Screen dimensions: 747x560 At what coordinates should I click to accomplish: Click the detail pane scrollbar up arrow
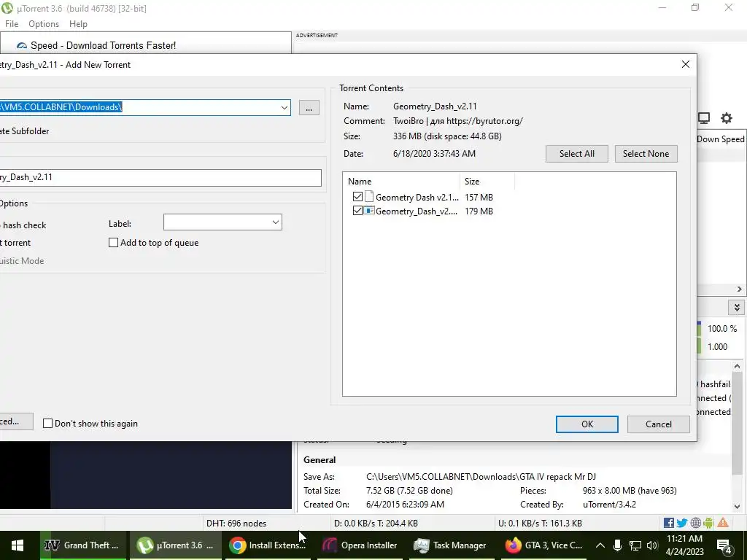[737, 366]
